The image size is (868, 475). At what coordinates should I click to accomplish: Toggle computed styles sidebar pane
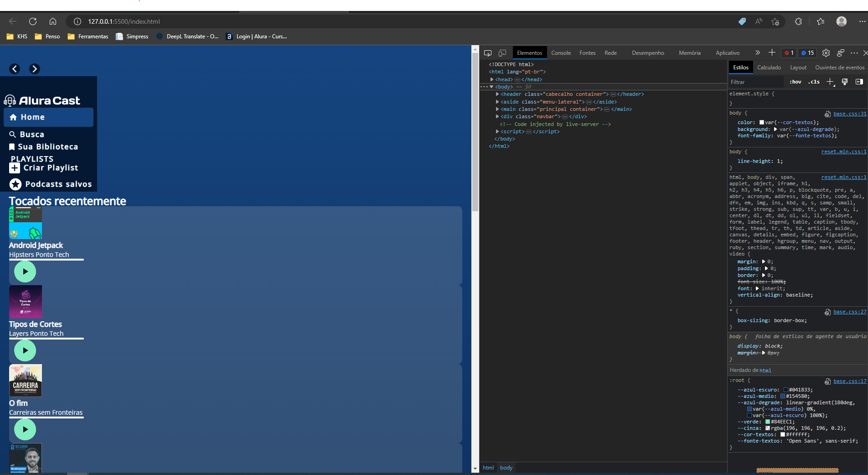pyautogui.click(x=859, y=82)
